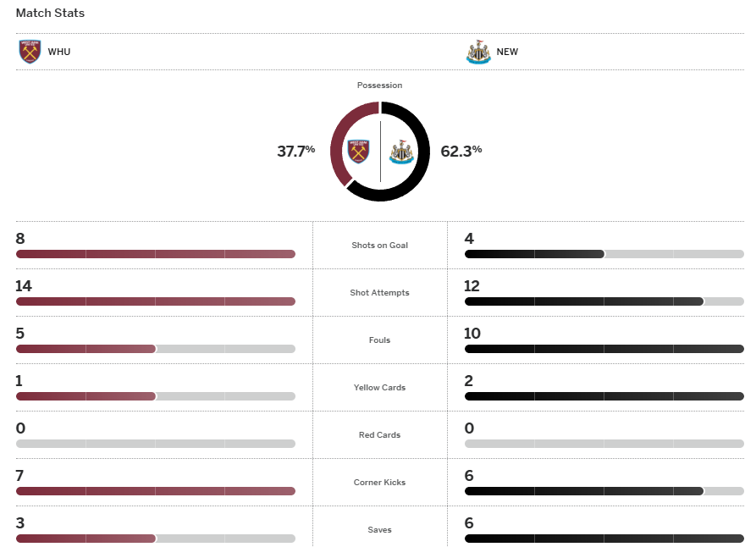Click the Shot Attempts stat label
This screenshot has width=756, height=547.
(379, 293)
